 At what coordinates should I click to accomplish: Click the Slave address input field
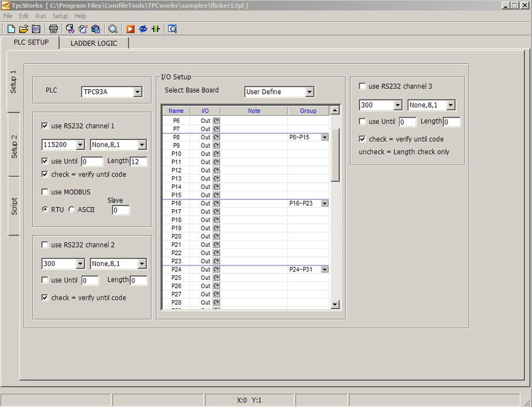tap(121, 210)
